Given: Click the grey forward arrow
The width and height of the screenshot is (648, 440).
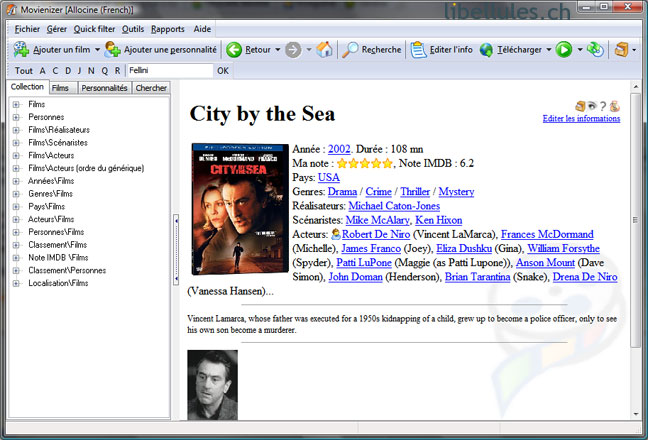Looking at the screenshot, I should [293, 50].
